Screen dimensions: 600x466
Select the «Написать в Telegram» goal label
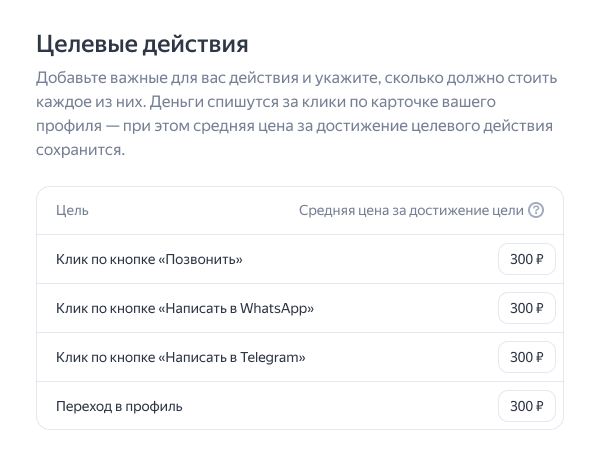(x=181, y=357)
